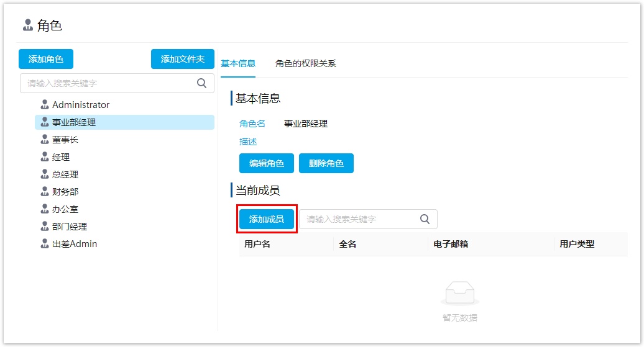Click the 角色 header icon at top
This screenshot has height=347, width=644.
tap(28, 25)
